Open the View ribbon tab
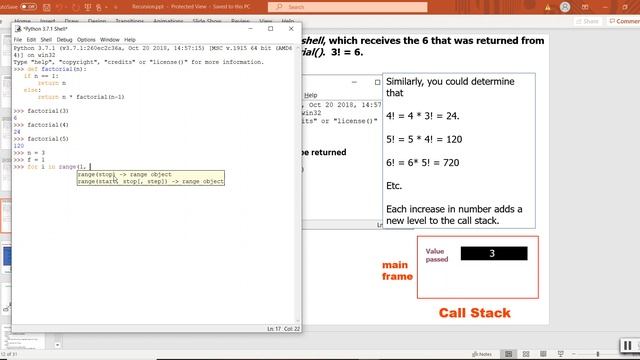The image size is (640, 360). point(265,20)
